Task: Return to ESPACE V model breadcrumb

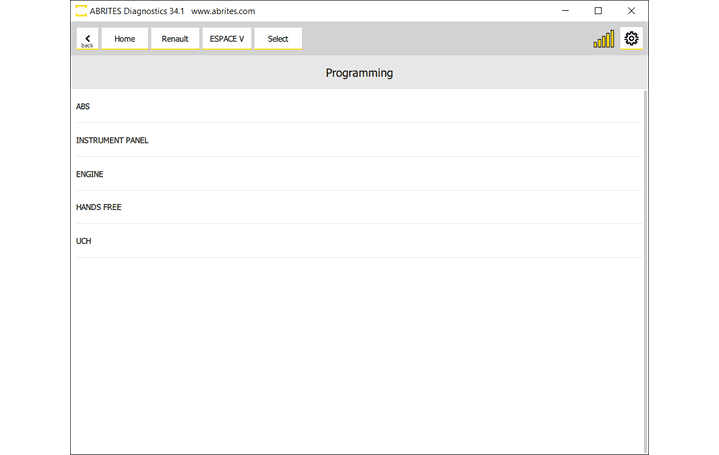Action: (x=227, y=39)
